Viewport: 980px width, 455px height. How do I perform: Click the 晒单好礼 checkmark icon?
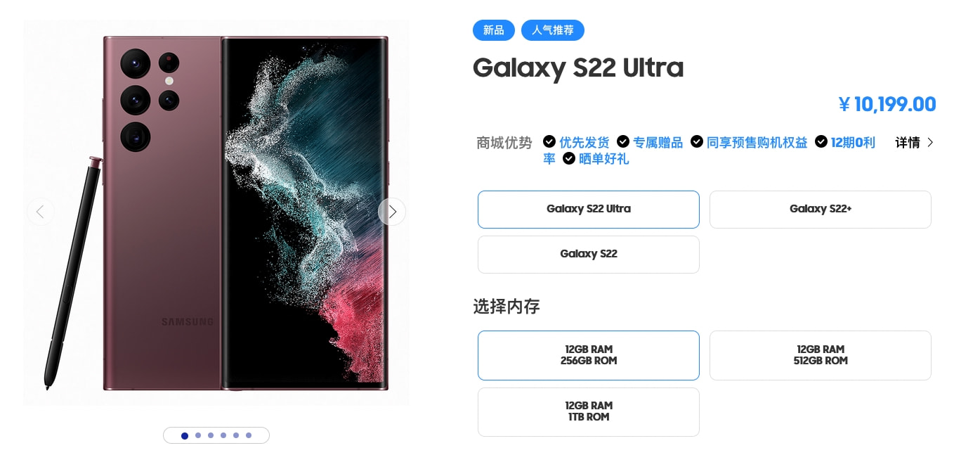tap(569, 159)
